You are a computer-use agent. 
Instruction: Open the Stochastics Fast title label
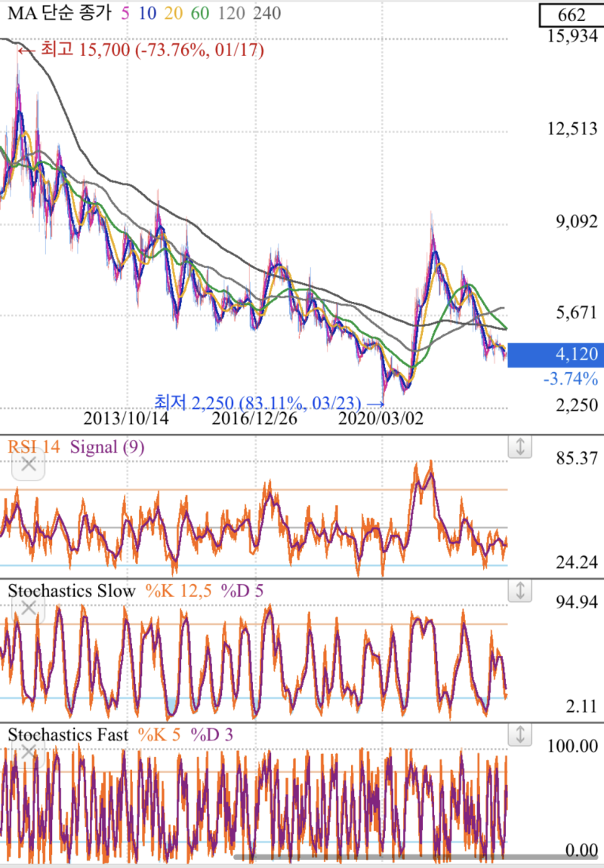68,734
